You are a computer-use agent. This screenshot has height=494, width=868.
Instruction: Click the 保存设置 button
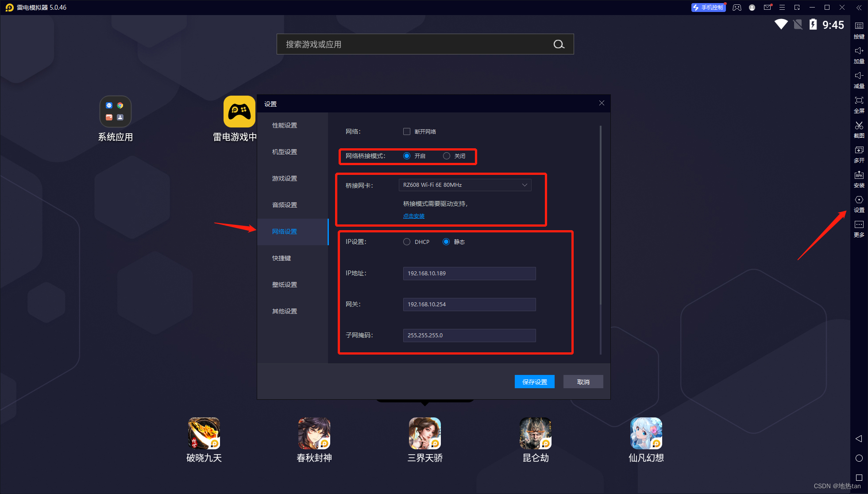coord(534,382)
